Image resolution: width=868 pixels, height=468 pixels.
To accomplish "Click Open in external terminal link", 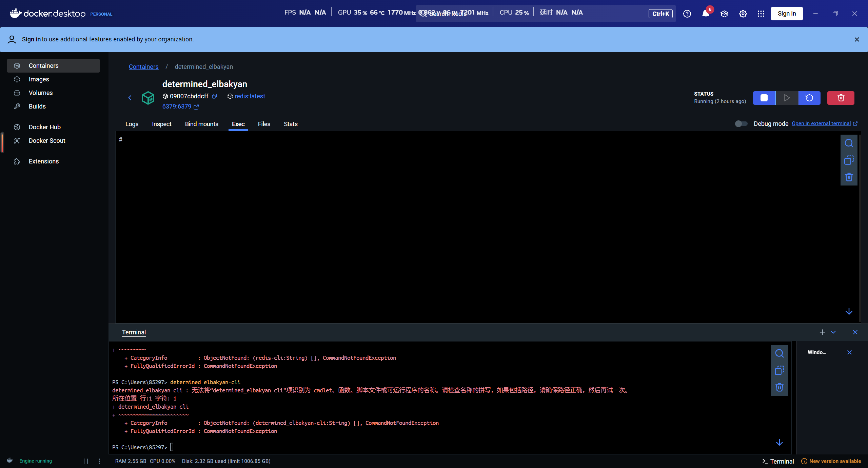I will pyautogui.click(x=821, y=123).
